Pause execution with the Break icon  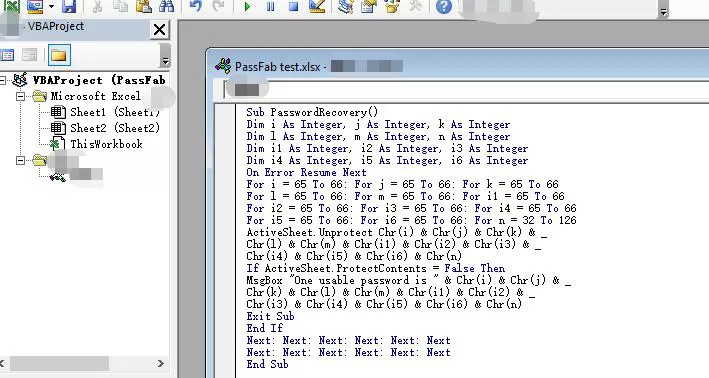point(270,6)
